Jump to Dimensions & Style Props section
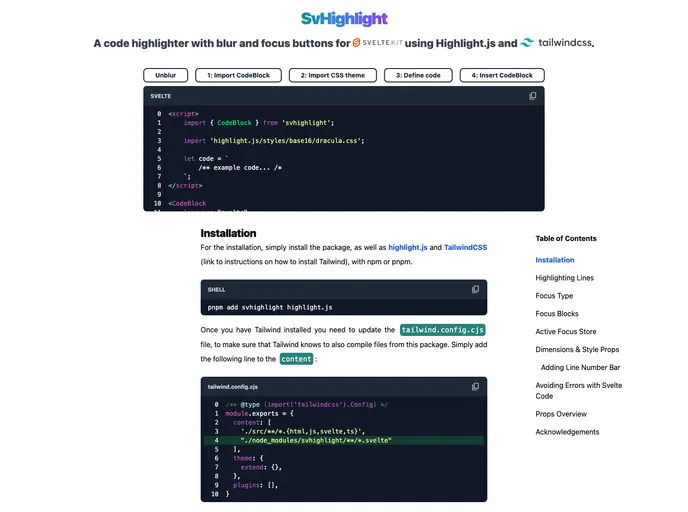Image resolution: width=688 pixels, height=512 pixels. pos(577,350)
